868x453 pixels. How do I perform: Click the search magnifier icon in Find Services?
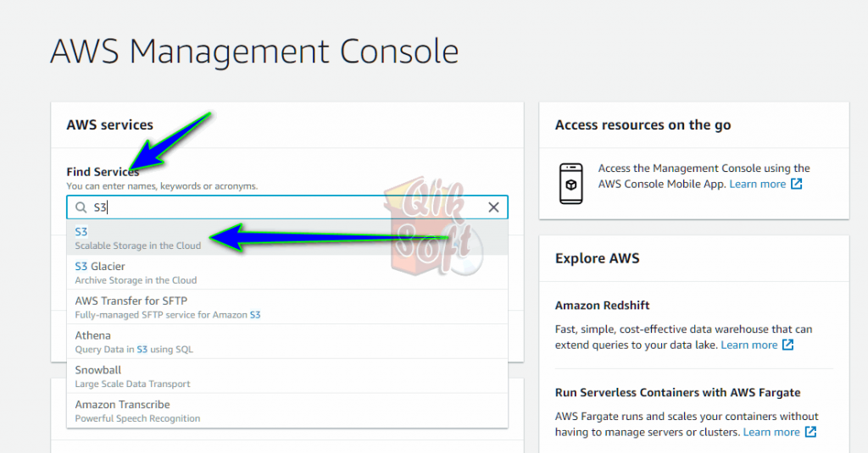pos(81,207)
